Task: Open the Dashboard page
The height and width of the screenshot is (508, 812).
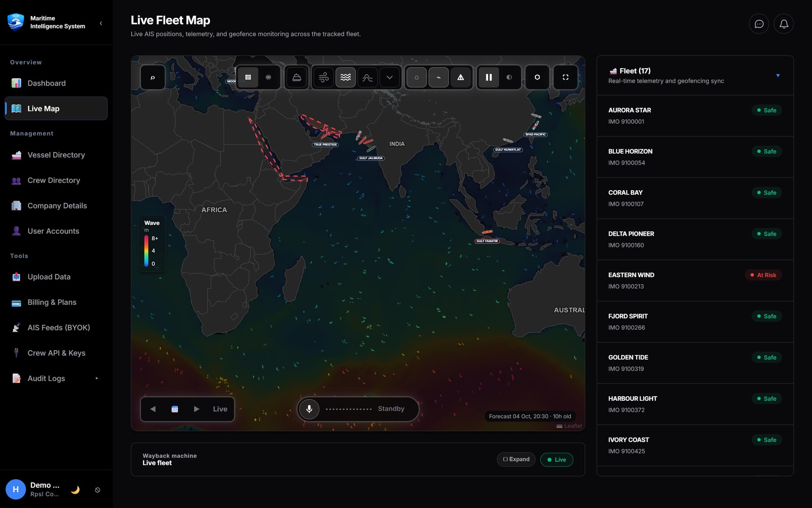Action: (x=56, y=83)
